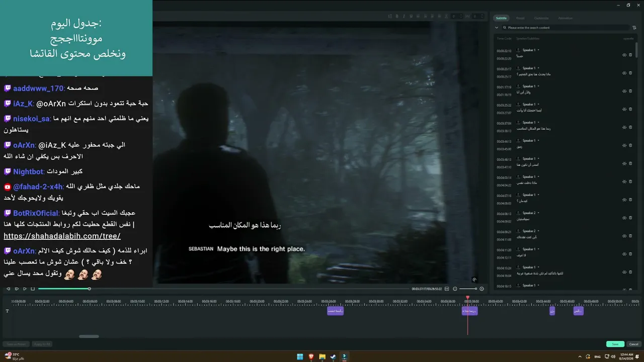This screenshot has height=362, width=644.
Task: Open the Brave browser from the taskbar
Action: tap(311, 356)
